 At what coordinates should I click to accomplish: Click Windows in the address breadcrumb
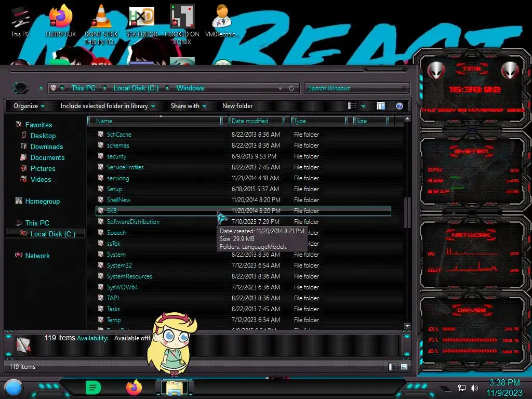190,88
